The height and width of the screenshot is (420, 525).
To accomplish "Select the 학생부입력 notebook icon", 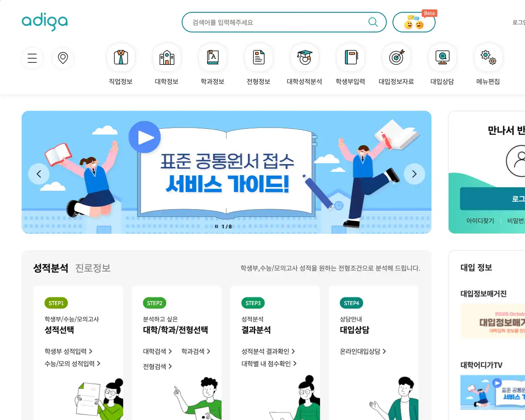I will 350,57.
